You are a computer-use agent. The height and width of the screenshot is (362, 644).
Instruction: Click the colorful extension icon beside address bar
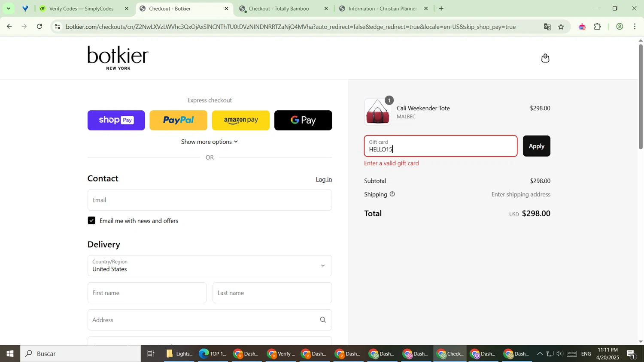tap(582, 27)
